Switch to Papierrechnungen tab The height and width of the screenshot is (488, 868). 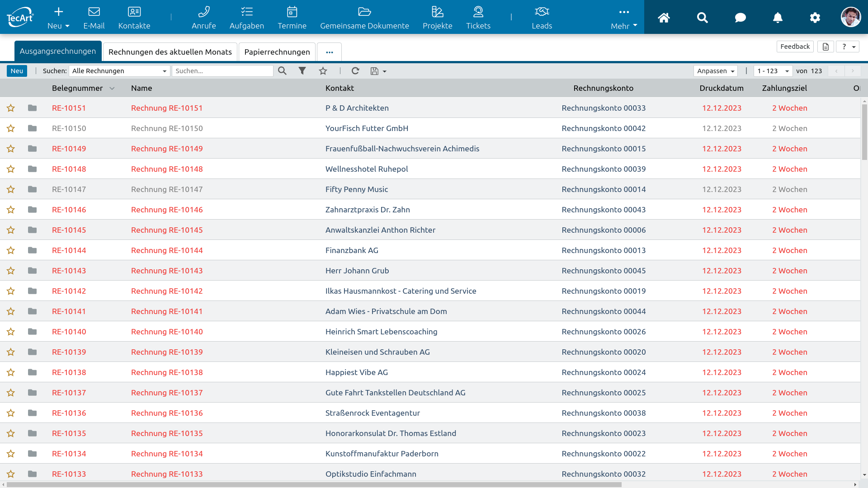277,52
